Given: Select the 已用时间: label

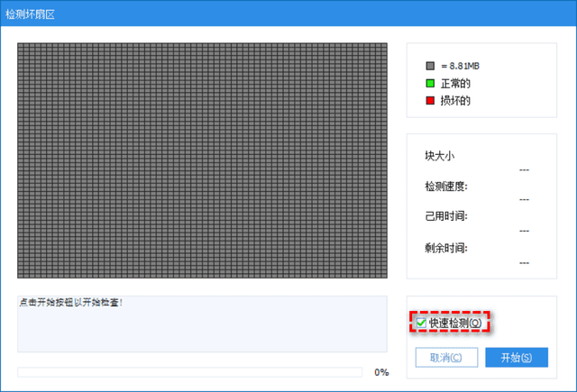Looking at the screenshot, I should [x=446, y=216].
